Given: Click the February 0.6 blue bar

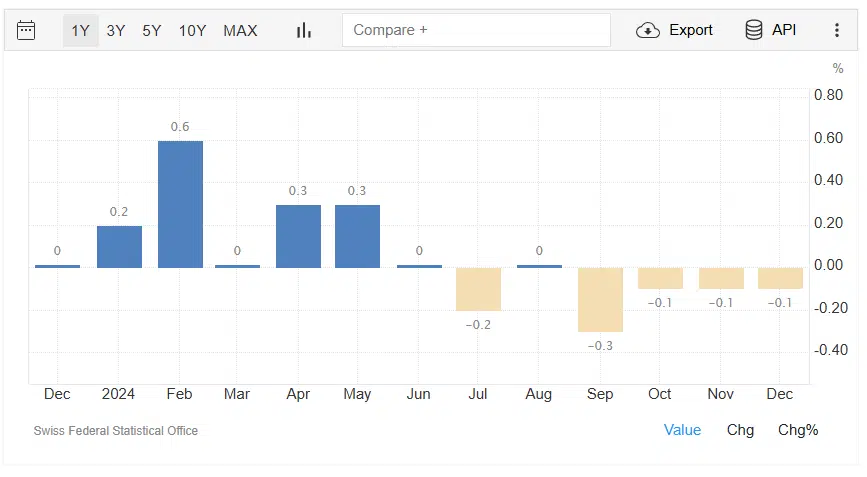Looking at the screenshot, I should [180, 204].
